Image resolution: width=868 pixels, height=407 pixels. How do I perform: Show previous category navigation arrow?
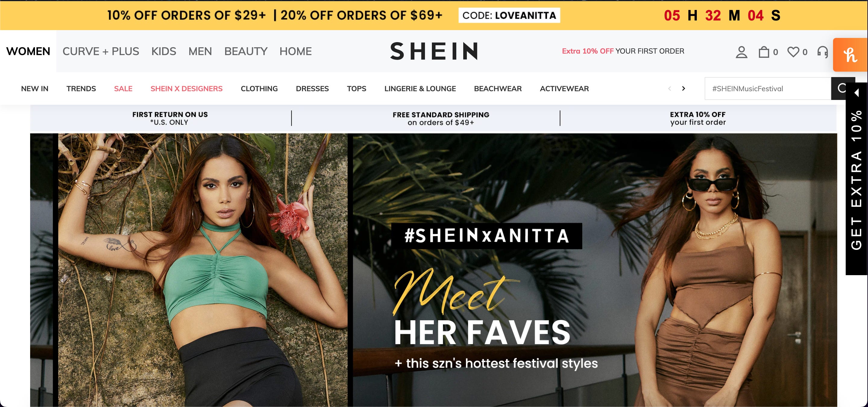pyautogui.click(x=669, y=88)
